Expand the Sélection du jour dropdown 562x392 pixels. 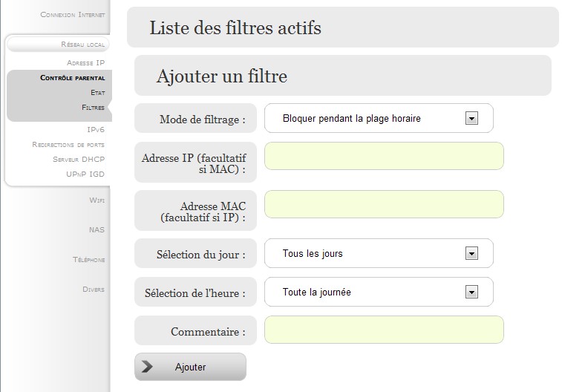(x=379, y=253)
